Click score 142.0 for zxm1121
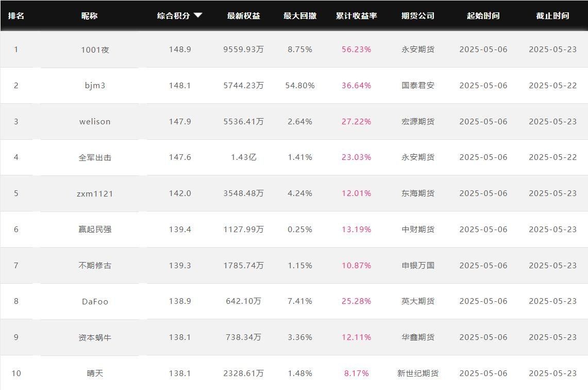Screen dimensions: 588x390 [180, 193]
